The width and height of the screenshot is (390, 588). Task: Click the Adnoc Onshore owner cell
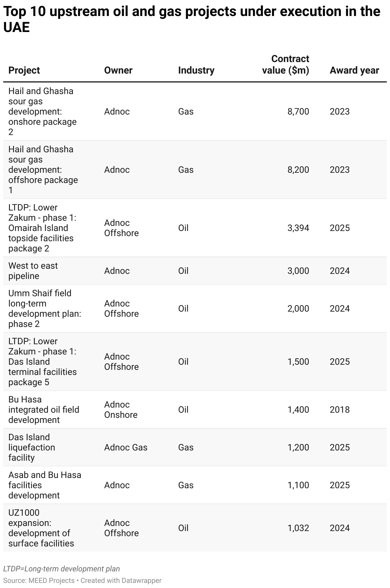[x=121, y=409]
